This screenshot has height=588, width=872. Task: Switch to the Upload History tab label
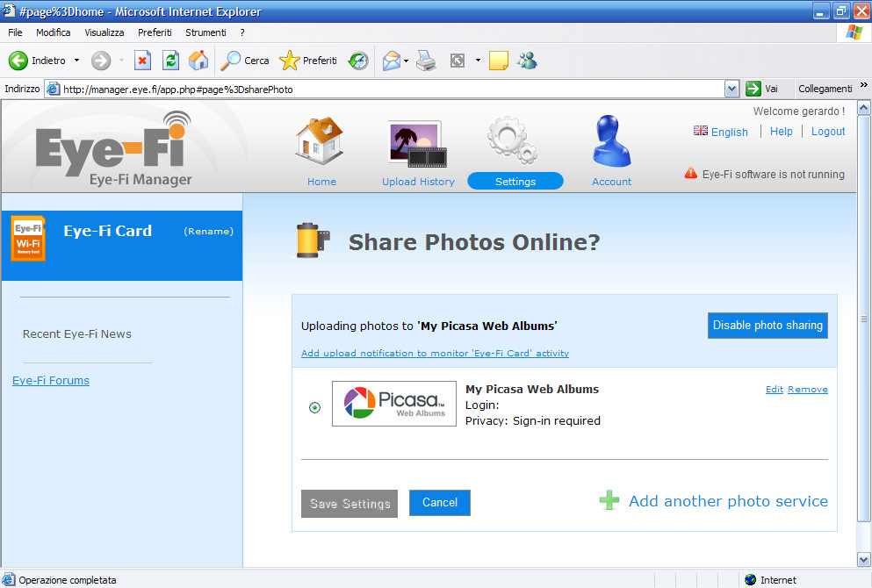tap(418, 182)
